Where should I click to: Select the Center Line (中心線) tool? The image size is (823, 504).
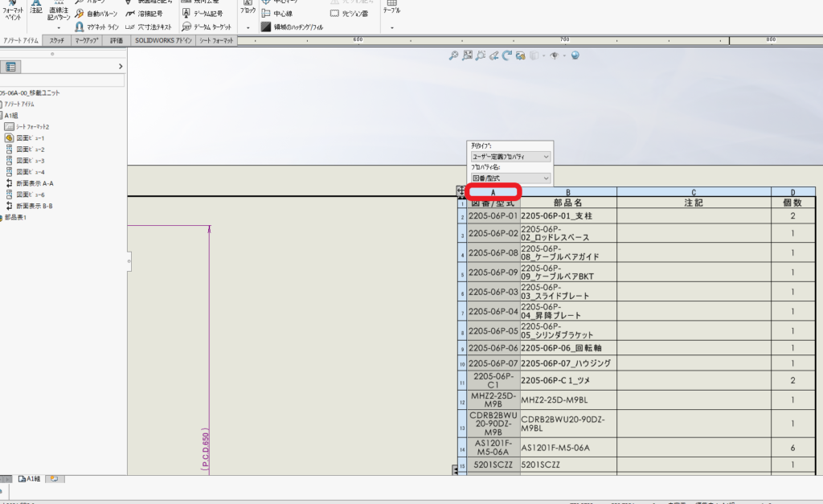coord(281,13)
